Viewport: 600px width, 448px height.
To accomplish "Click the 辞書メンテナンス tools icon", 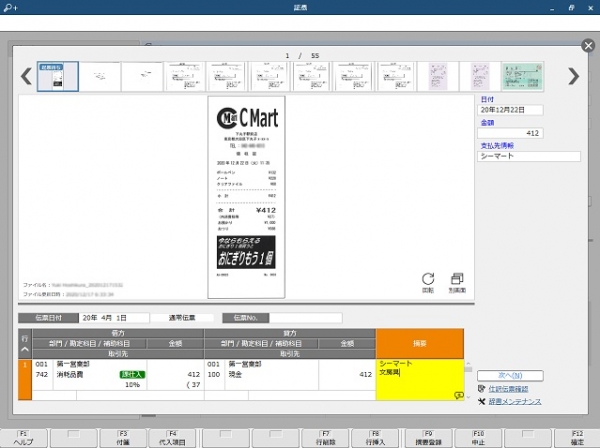I will point(482,400).
